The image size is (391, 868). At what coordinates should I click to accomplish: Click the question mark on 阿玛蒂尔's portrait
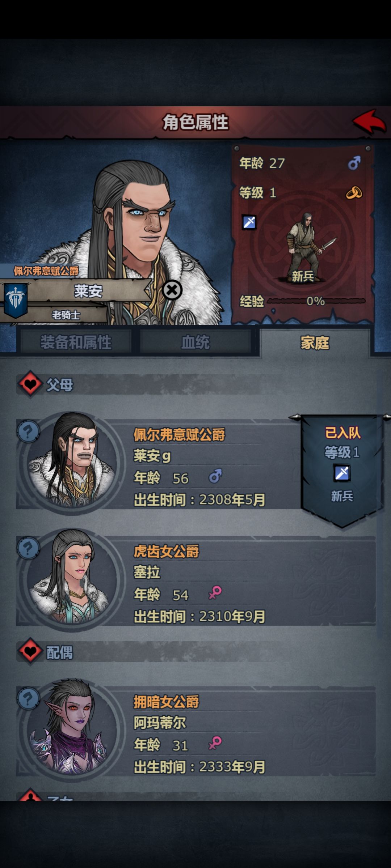coord(28,698)
